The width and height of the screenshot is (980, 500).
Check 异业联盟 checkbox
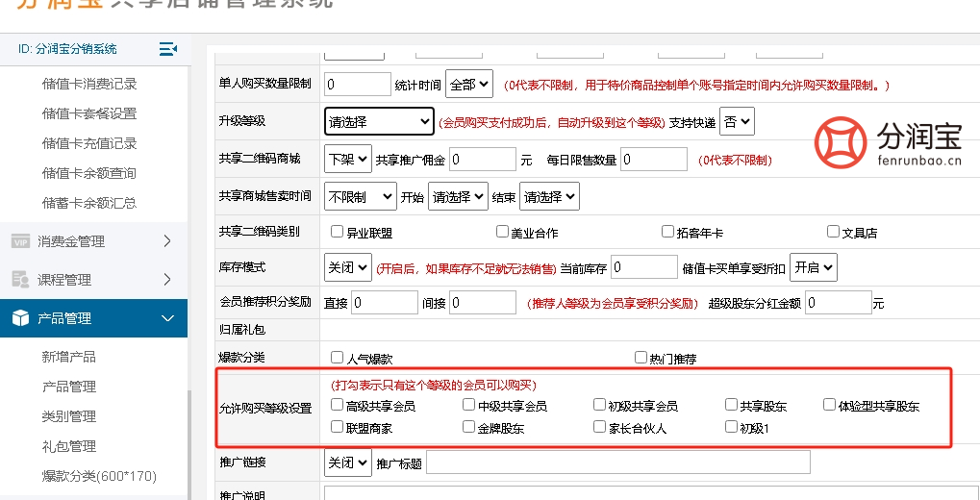pyautogui.click(x=337, y=232)
